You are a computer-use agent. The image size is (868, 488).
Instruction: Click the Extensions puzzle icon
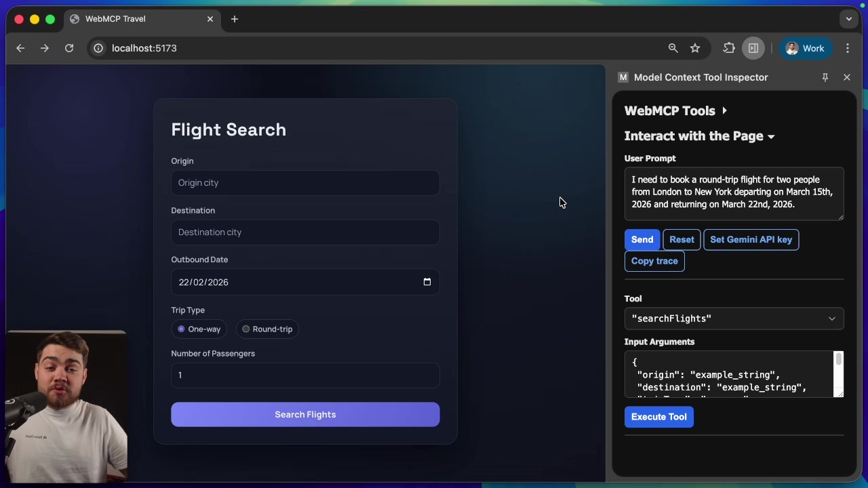(729, 48)
